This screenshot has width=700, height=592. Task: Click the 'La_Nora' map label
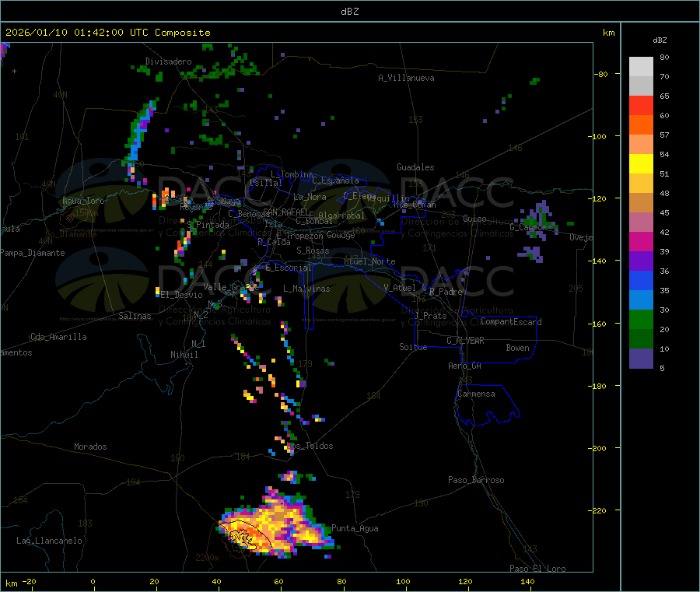[310, 197]
